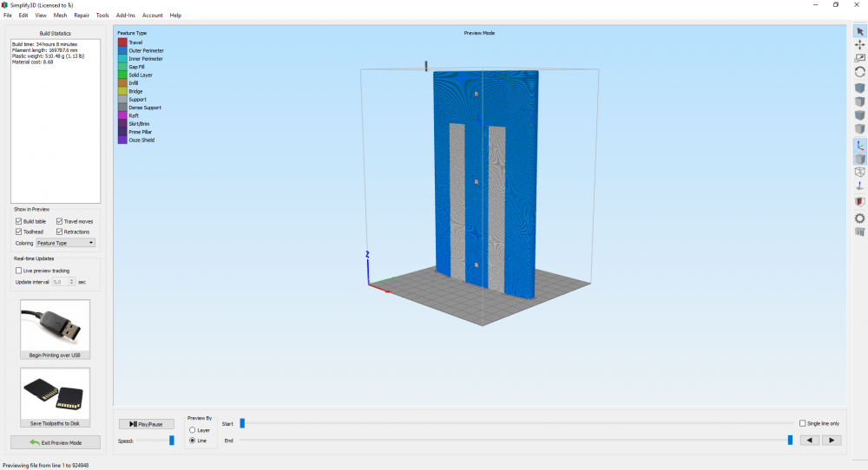The image size is (868, 470).
Task: Activate the Rotate models tool
Action: (x=859, y=72)
